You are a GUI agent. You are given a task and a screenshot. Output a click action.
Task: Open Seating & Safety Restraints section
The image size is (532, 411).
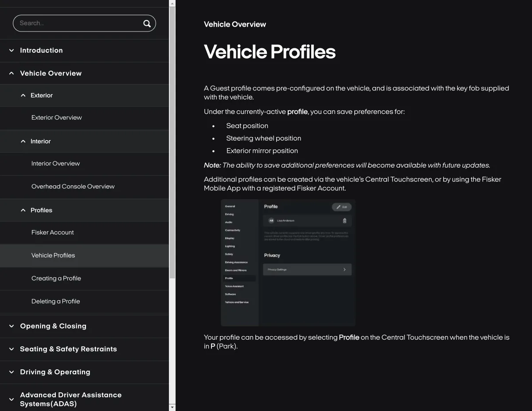68,349
